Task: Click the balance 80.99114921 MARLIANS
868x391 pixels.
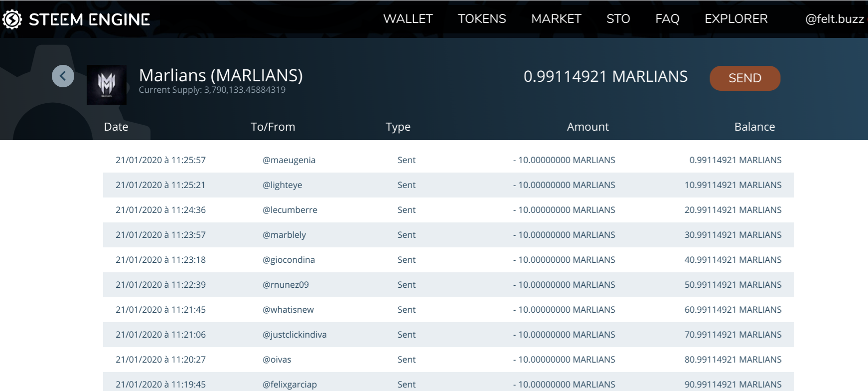Action: [x=733, y=360]
